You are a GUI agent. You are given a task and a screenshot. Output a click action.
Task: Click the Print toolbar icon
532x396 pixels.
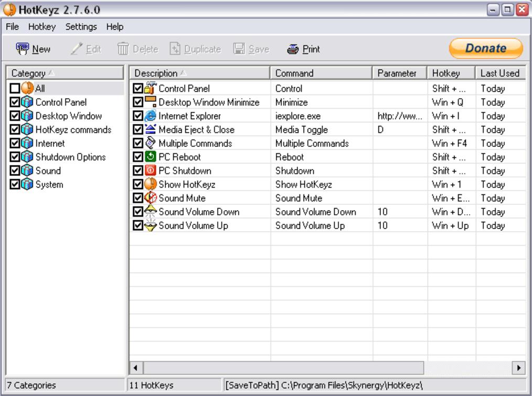pyautogui.click(x=293, y=49)
